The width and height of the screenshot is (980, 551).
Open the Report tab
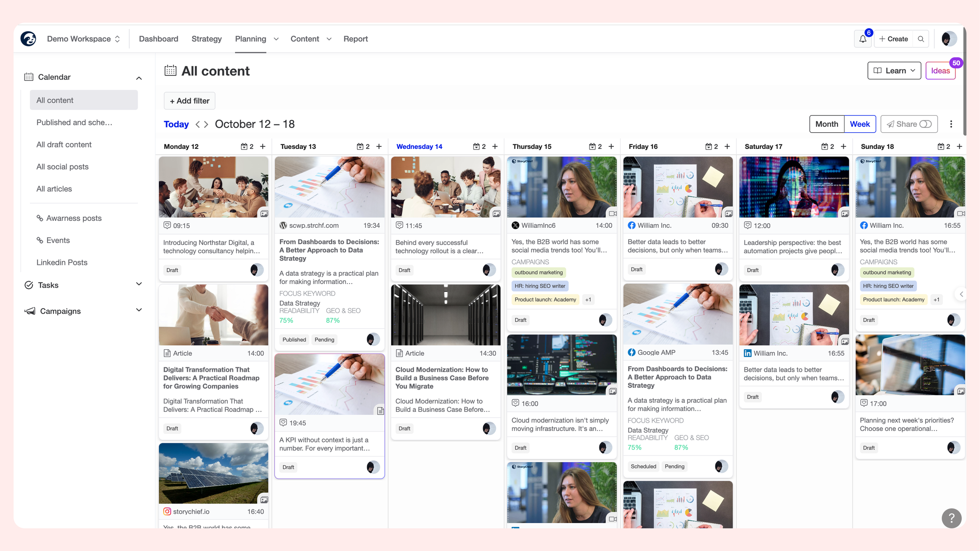pyautogui.click(x=355, y=39)
